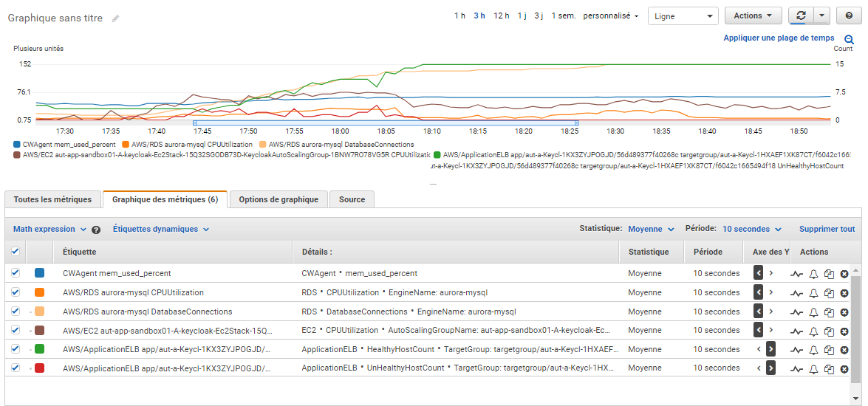Open Options de graphique tab
This screenshot has width=868, height=406.
click(x=278, y=200)
